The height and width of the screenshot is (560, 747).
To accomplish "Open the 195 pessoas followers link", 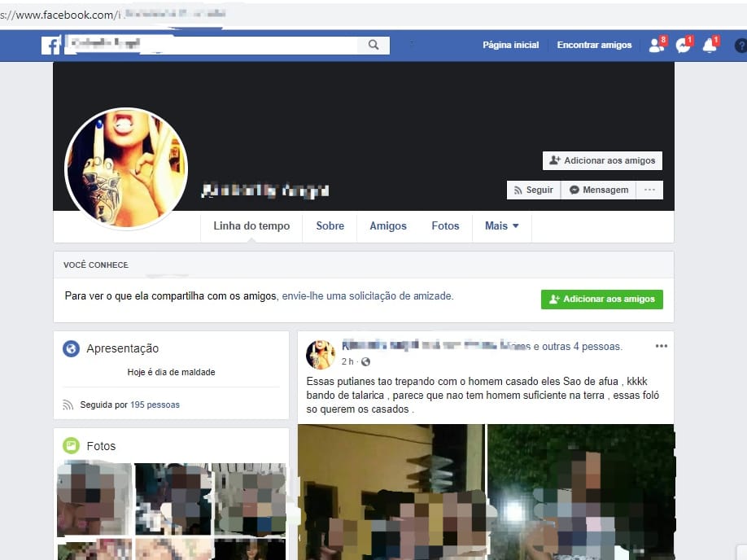I will [x=155, y=405].
